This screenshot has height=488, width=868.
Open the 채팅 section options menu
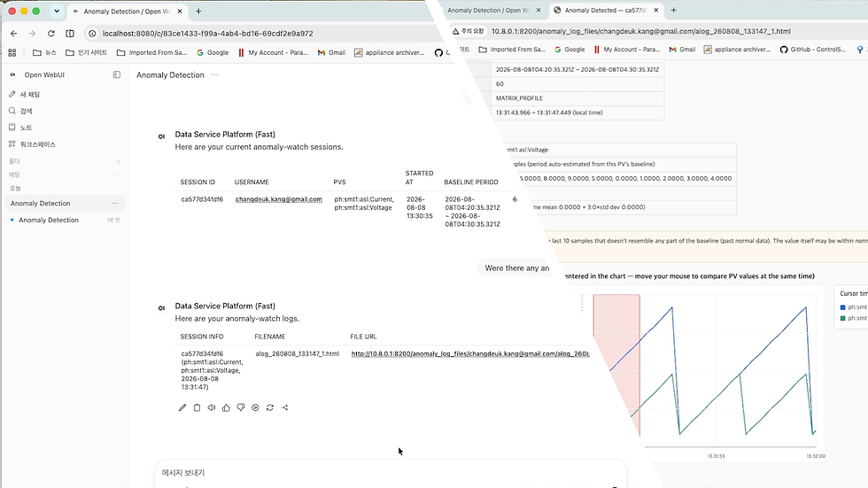(x=118, y=174)
